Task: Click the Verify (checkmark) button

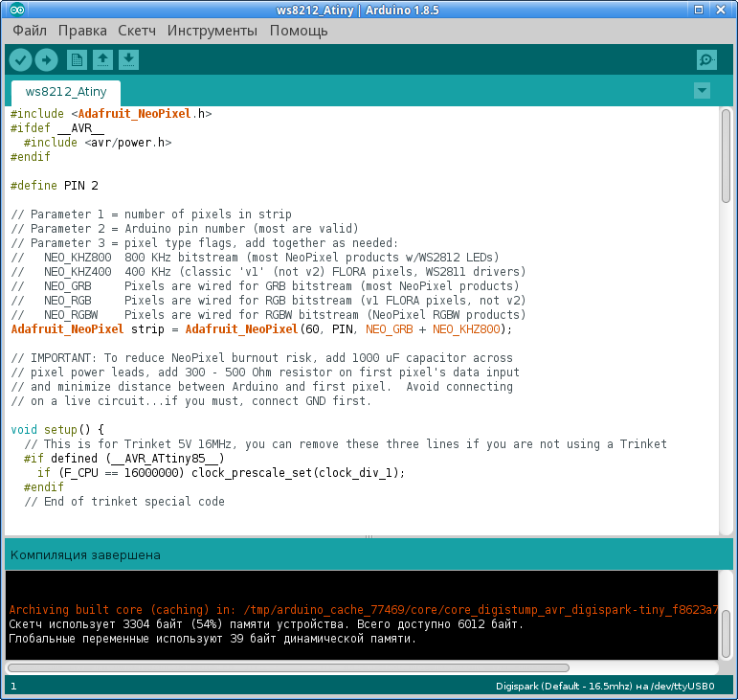Action: 20,60
